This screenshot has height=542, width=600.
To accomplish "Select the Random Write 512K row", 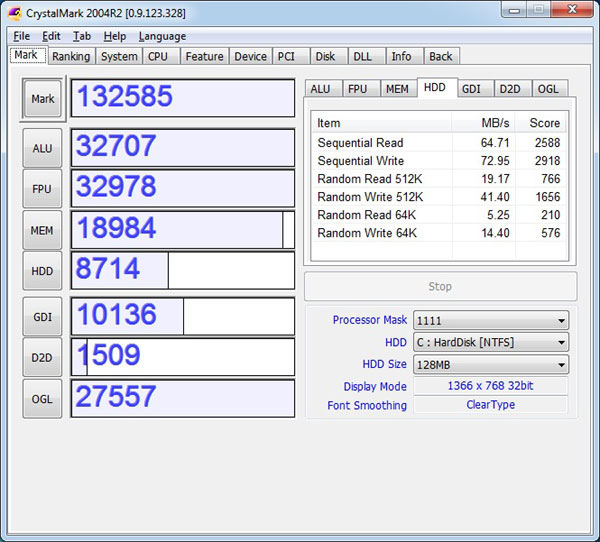I will point(439,197).
